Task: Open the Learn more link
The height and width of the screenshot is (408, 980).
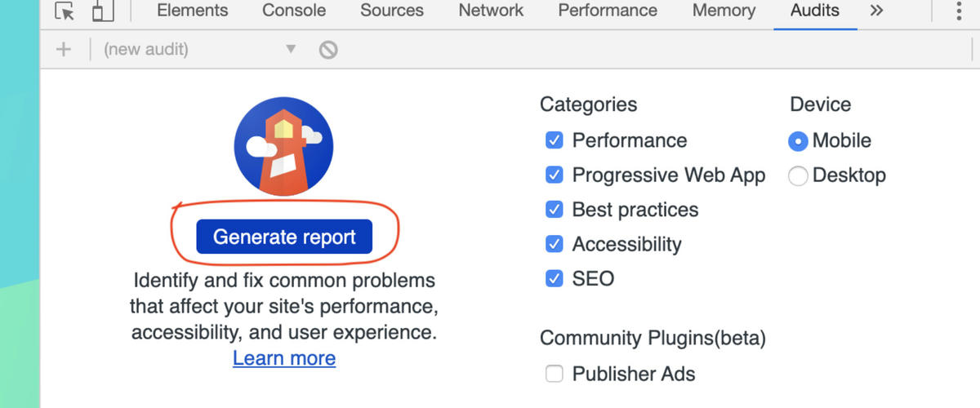Action: click(284, 358)
